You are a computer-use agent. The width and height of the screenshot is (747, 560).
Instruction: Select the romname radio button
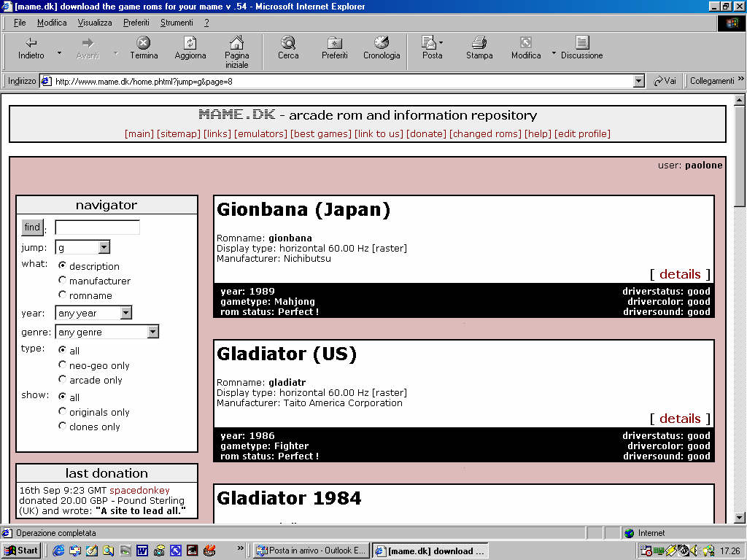click(x=63, y=295)
